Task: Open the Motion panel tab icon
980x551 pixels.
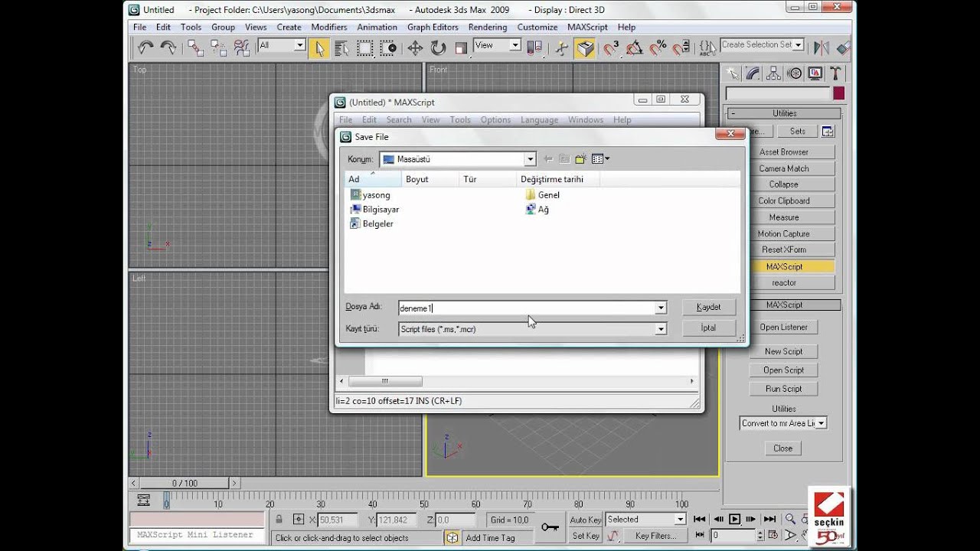Action: click(795, 73)
